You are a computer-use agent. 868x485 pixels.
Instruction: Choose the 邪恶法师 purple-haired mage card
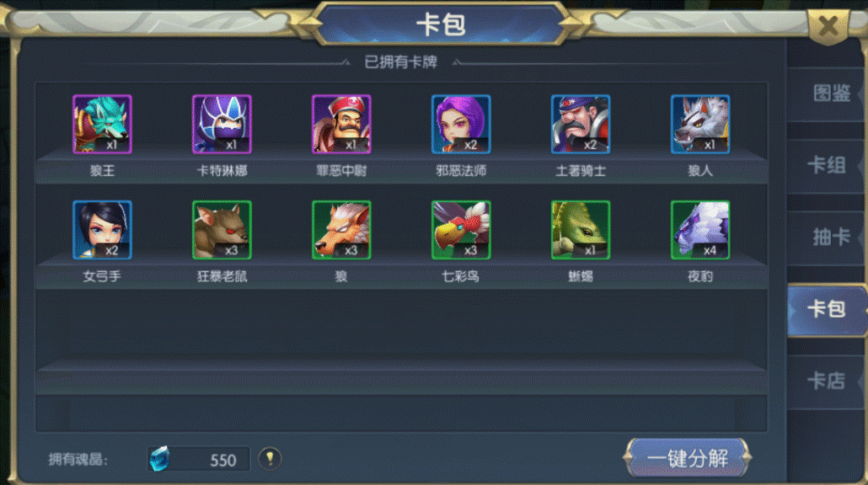click(461, 125)
